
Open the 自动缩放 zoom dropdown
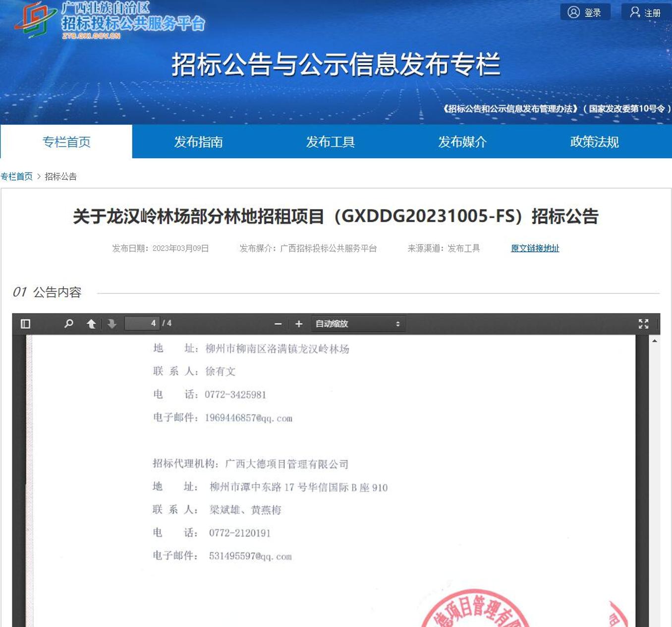358,324
